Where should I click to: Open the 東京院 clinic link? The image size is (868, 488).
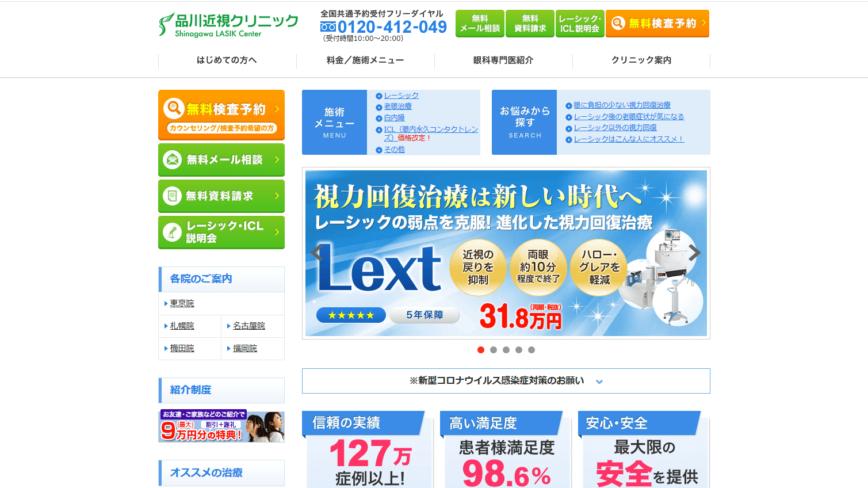[182, 303]
